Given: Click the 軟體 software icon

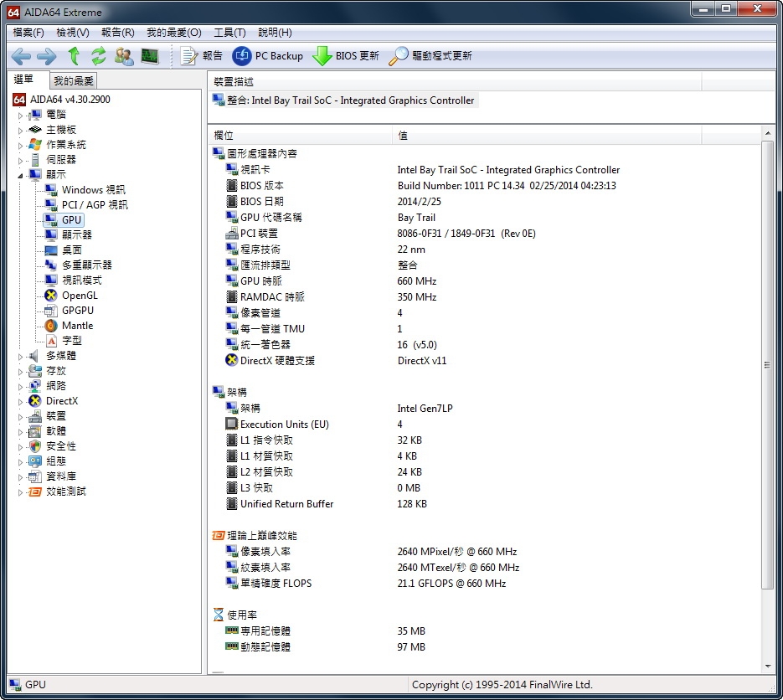Looking at the screenshot, I should tap(35, 431).
